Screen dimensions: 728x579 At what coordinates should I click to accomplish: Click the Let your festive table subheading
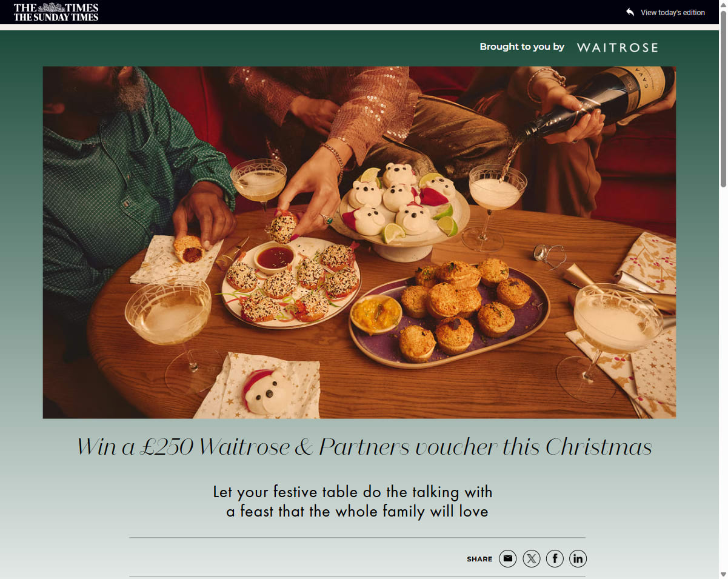tap(353, 501)
